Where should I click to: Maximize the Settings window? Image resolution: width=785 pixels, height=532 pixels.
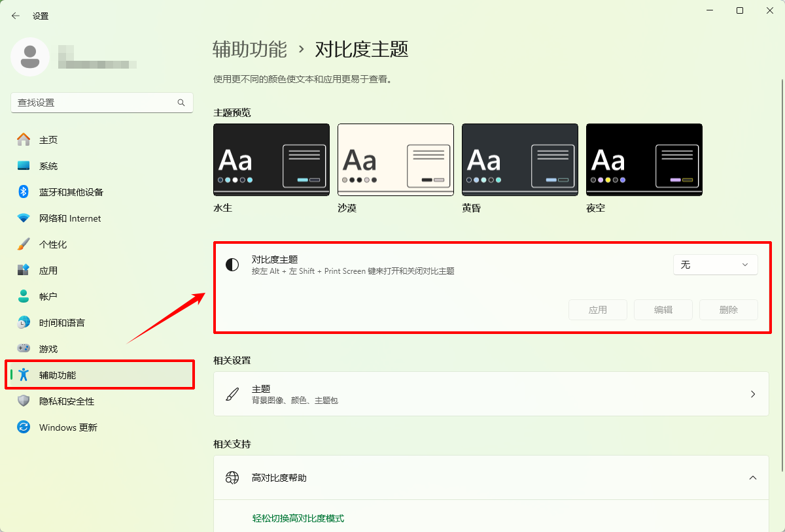pos(740,10)
